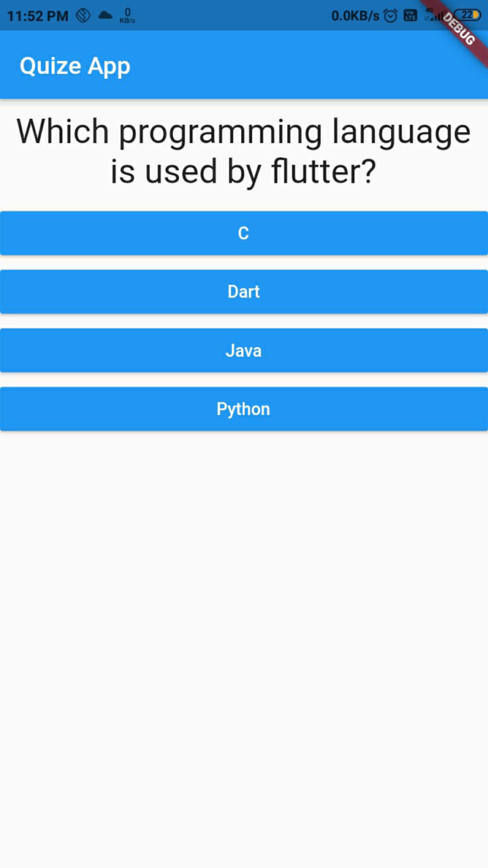The width and height of the screenshot is (488, 868).
Task: Click the blue app bar area
Action: click(244, 65)
